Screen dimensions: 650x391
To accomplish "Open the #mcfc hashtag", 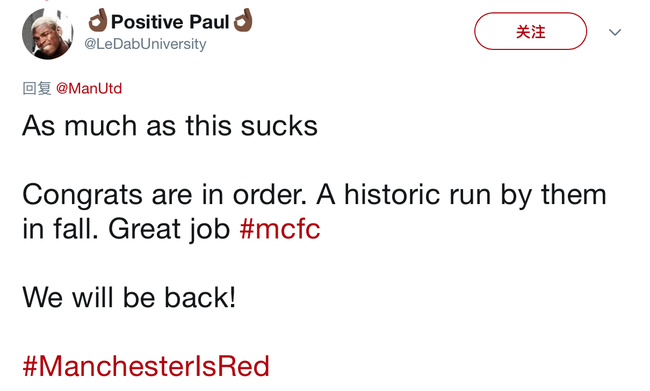I will 280,228.
